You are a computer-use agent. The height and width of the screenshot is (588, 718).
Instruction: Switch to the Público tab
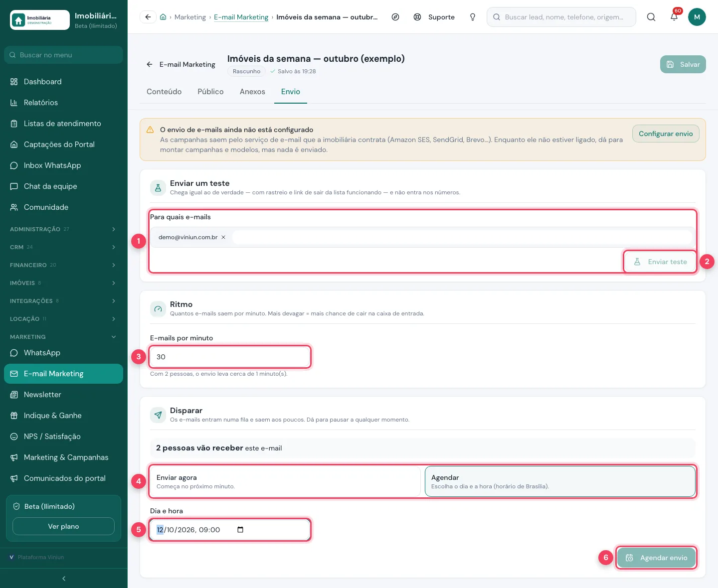[x=210, y=92]
